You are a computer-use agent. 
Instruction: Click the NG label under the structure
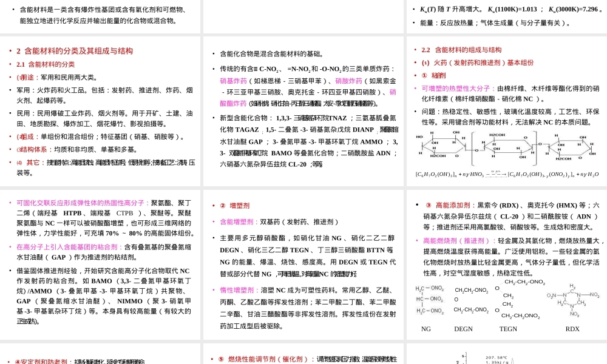tap(426, 329)
